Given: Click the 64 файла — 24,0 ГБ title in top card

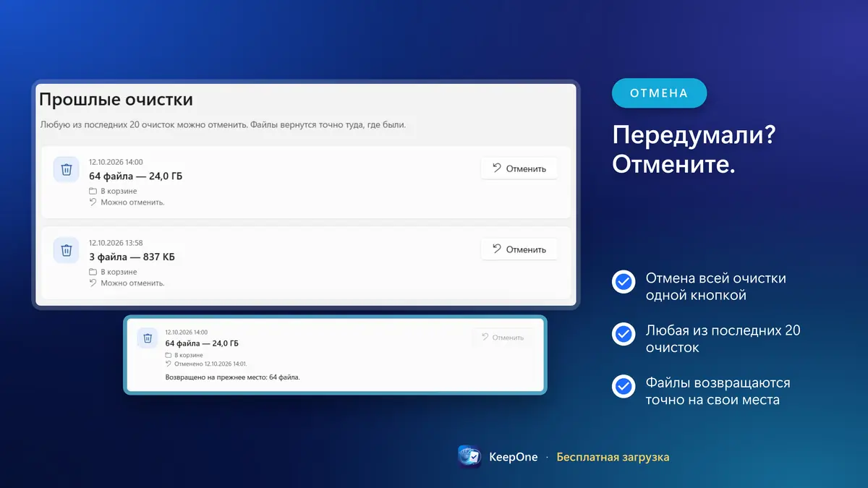Looking at the screenshot, I should [x=136, y=176].
